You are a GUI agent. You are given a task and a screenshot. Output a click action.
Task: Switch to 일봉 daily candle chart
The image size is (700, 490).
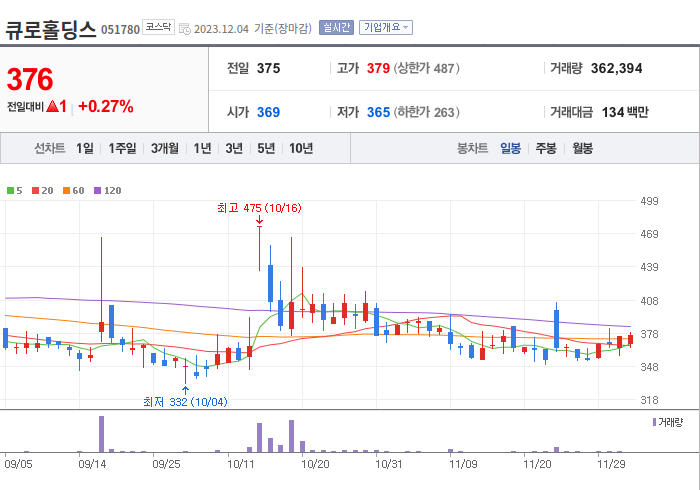point(510,148)
